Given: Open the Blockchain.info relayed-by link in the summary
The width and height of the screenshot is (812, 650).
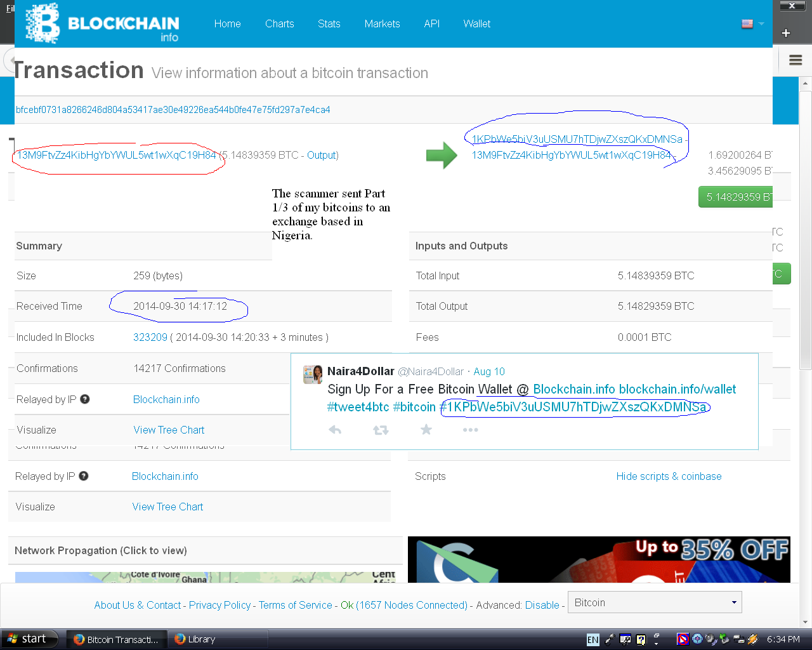Looking at the screenshot, I should pyautogui.click(x=166, y=399).
